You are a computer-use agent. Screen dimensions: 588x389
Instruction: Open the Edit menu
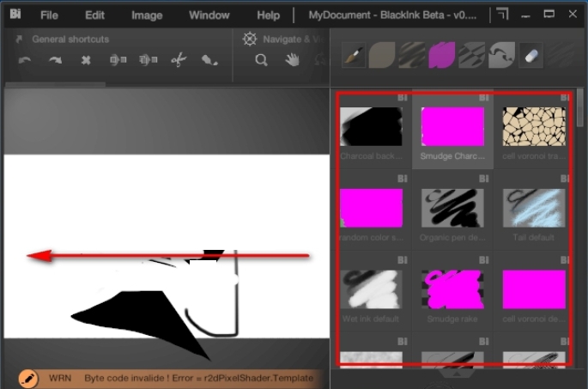94,15
